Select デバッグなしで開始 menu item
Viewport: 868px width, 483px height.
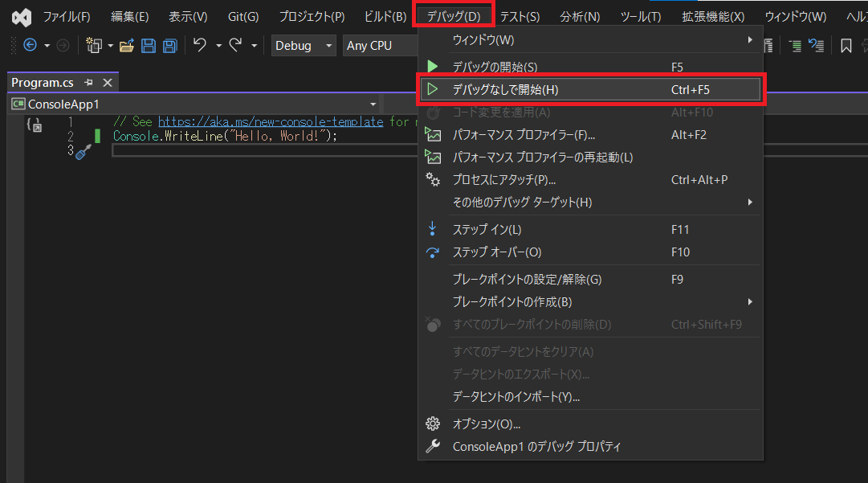505,90
